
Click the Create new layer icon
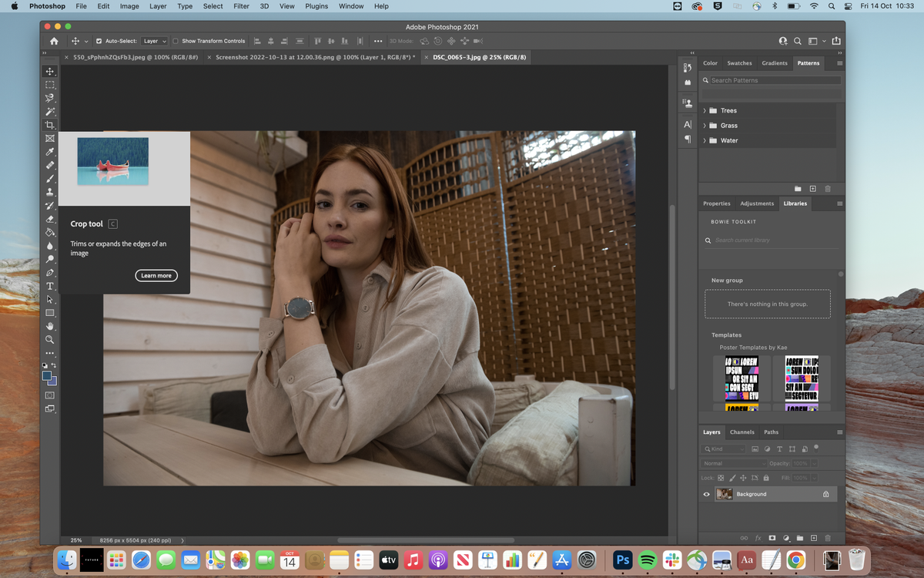[x=814, y=538]
